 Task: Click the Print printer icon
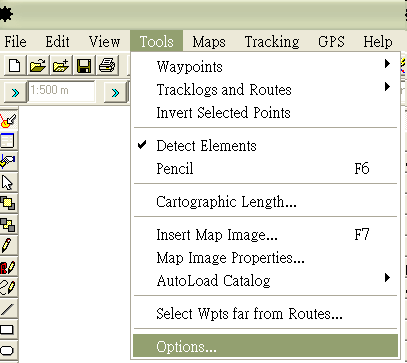[x=107, y=65]
